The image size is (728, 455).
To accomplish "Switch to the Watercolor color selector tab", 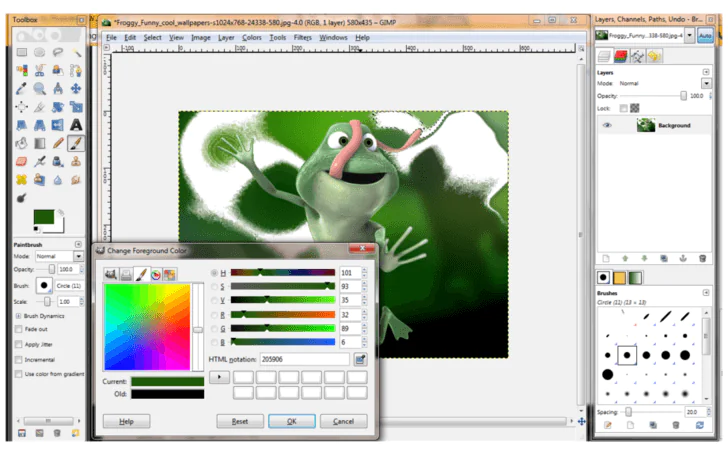I will click(x=140, y=273).
